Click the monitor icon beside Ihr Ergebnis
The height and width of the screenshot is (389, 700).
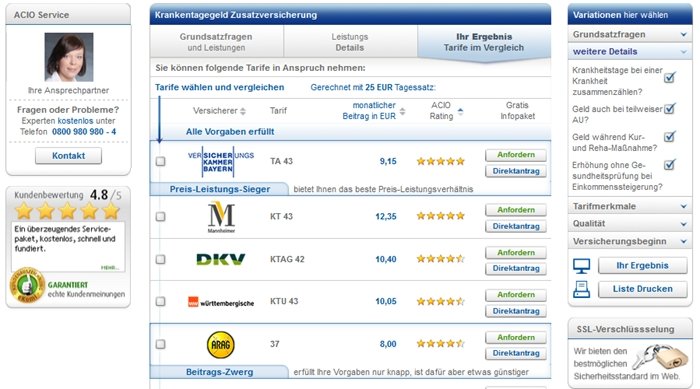[x=581, y=266]
